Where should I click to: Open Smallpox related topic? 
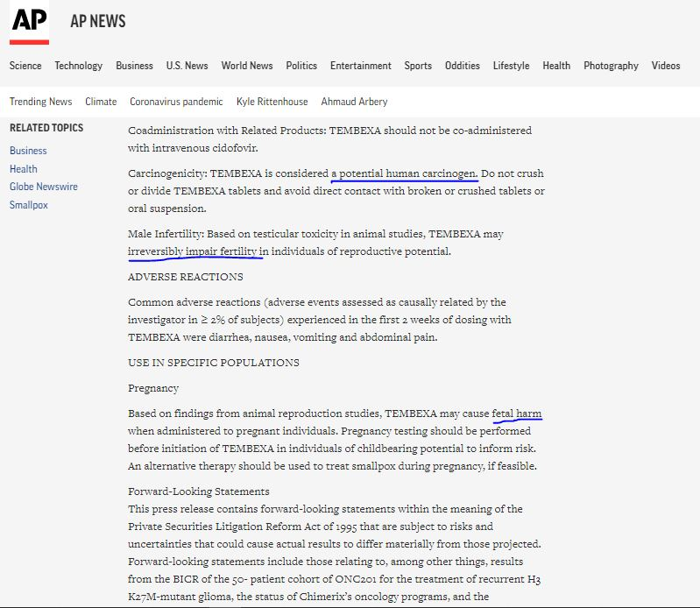[29, 205]
